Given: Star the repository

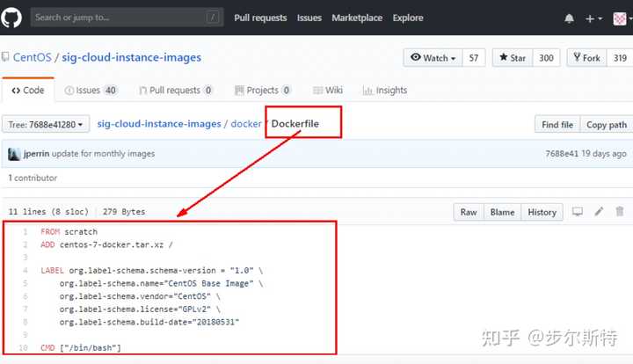Looking at the screenshot, I should click(513, 58).
